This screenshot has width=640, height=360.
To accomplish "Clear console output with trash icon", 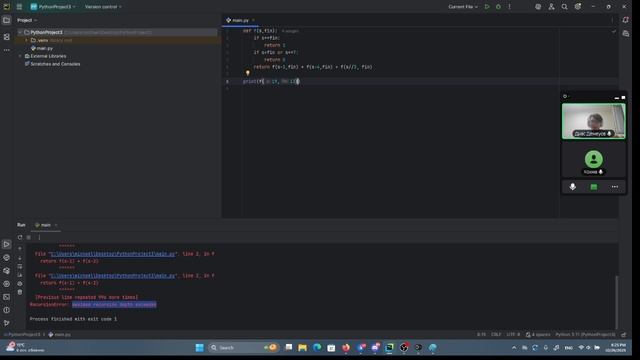I will tap(20, 292).
